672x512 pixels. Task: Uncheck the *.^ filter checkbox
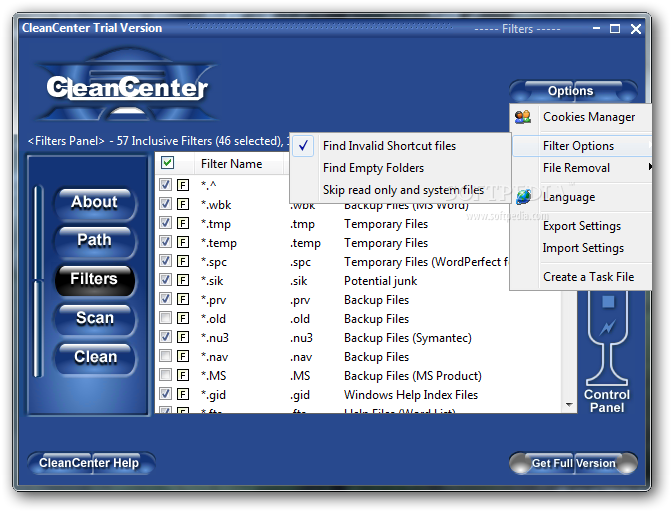(165, 185)
